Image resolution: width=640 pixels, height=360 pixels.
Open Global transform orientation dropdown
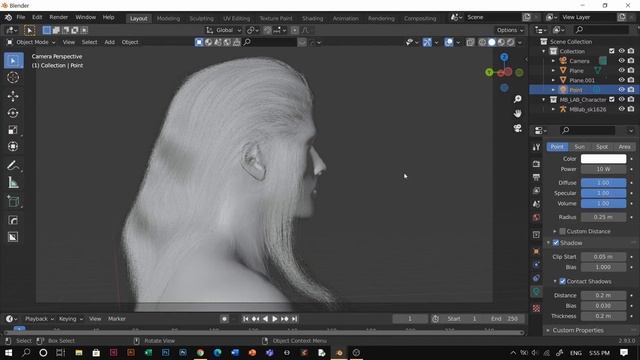tap(224, 30)
